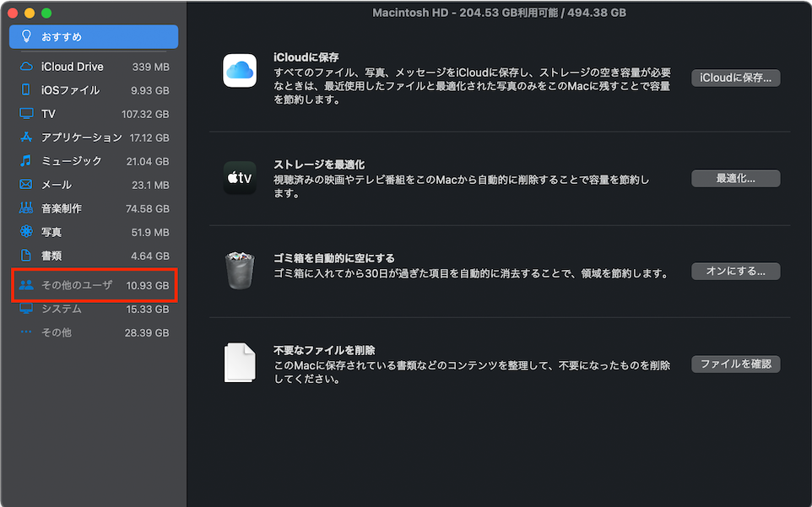Screen dimensions: 812x507
Task: Click the 339 MB size value
Action: click(x=150, y=67)
